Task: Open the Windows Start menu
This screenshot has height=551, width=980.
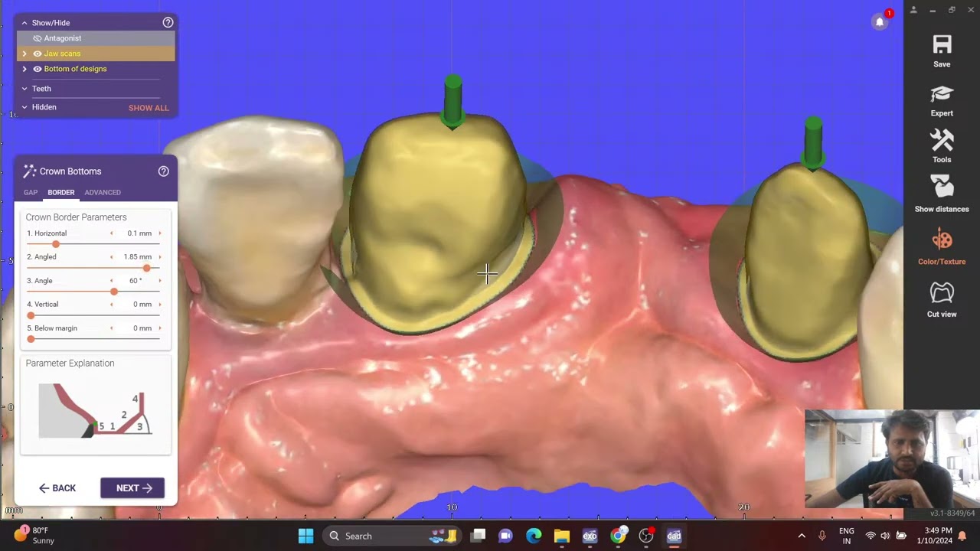Action: click(305, 536)
